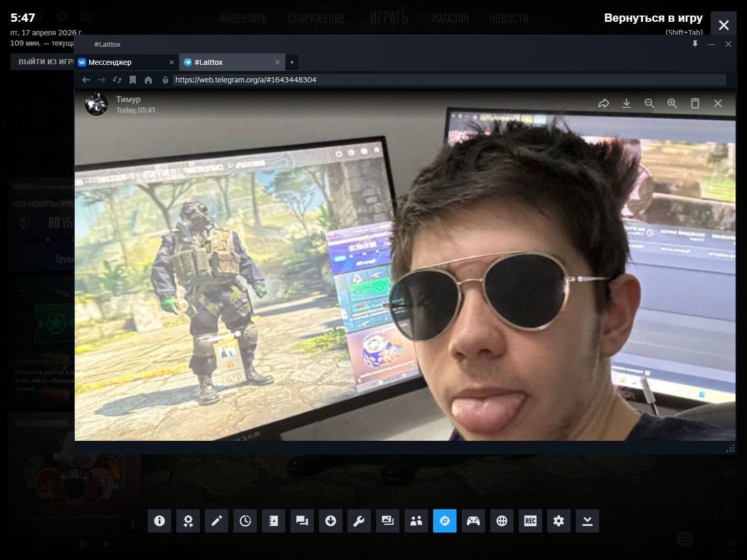Close the Telegram media viewer
Viewport: 747px width, 560px height.
(718, 103)
